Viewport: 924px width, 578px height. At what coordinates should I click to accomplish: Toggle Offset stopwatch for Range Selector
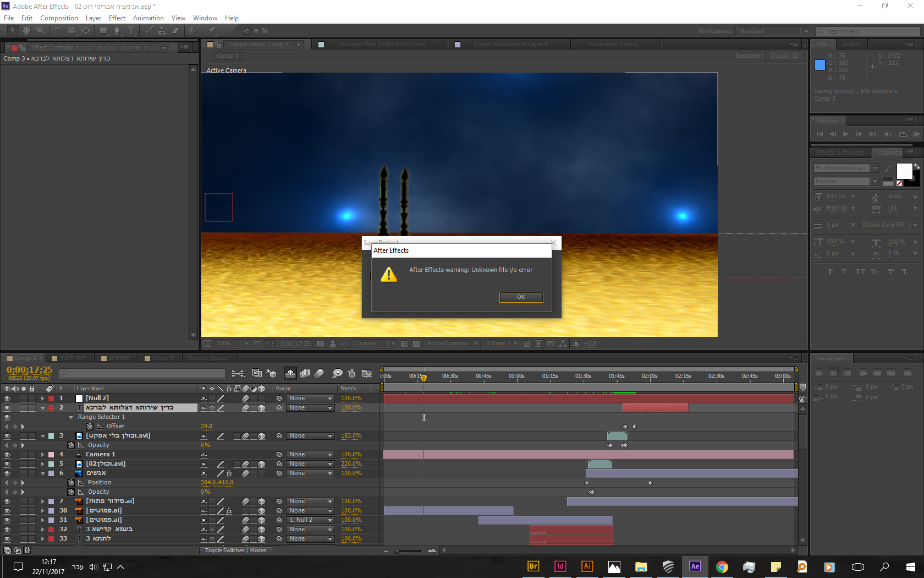[x=90, y=427]
